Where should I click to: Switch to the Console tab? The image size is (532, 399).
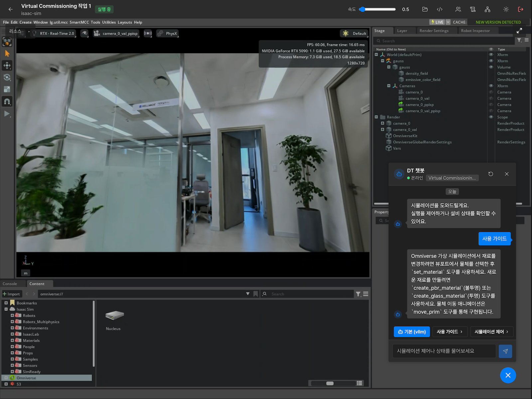10,284
